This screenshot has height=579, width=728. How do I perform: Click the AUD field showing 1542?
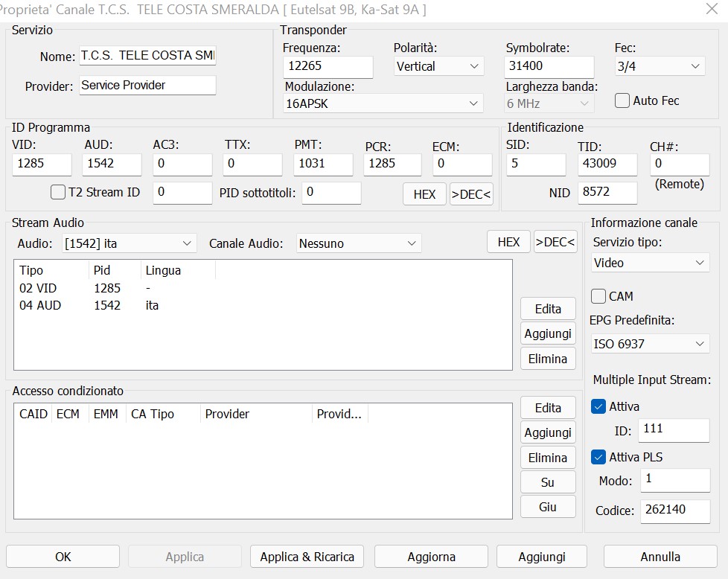(x=112, y=164)
